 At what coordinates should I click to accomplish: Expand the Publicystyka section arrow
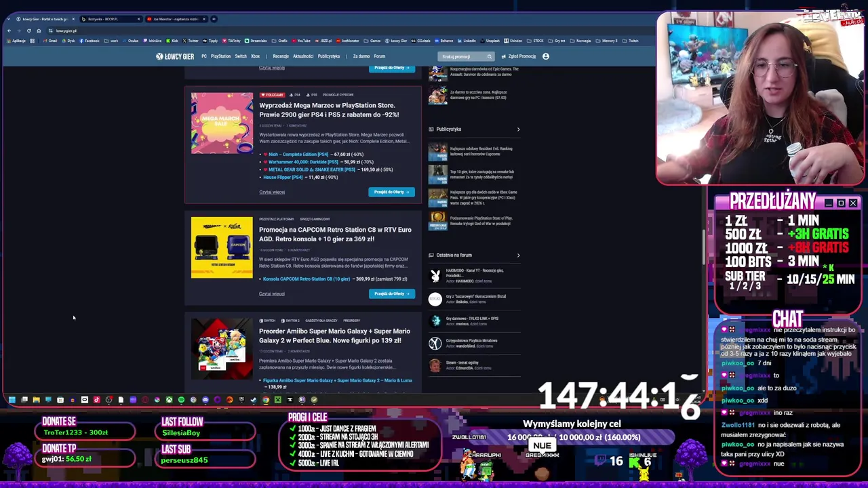coord(518,129)
